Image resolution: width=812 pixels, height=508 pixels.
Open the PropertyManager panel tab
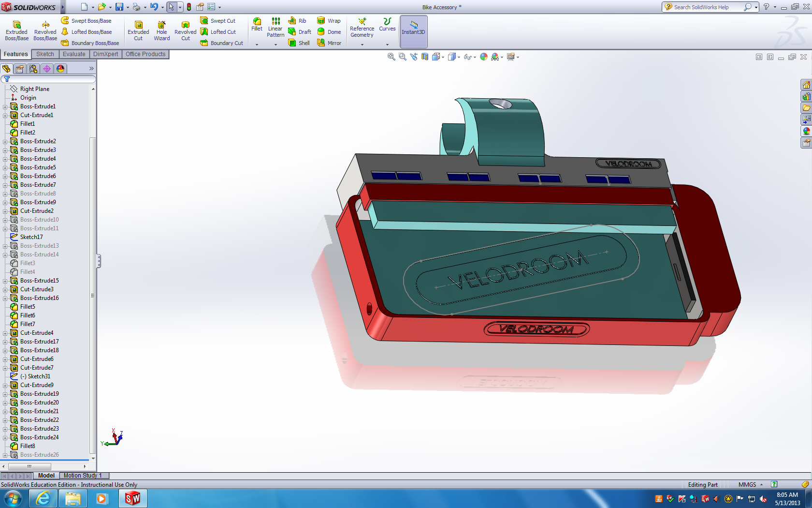pyautogui.click(x=20, y=69)
